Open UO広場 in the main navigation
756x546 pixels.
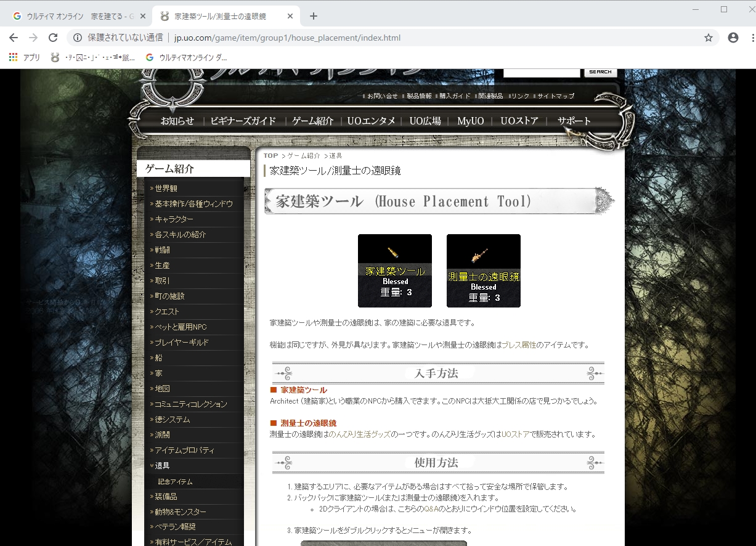[x=425, y=121]
